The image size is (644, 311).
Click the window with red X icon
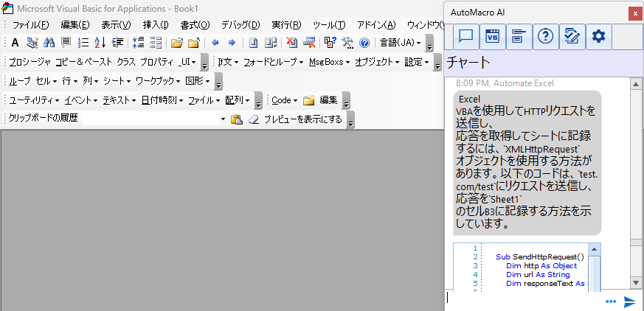coord(309,42)
